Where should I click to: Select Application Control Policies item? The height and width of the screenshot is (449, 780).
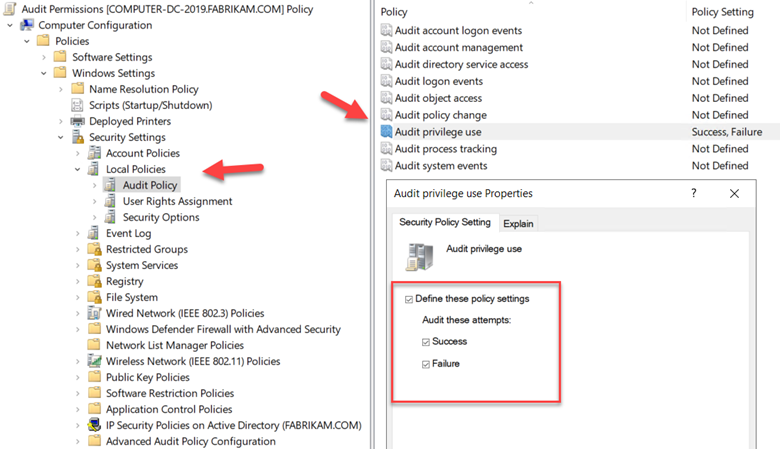169,409
